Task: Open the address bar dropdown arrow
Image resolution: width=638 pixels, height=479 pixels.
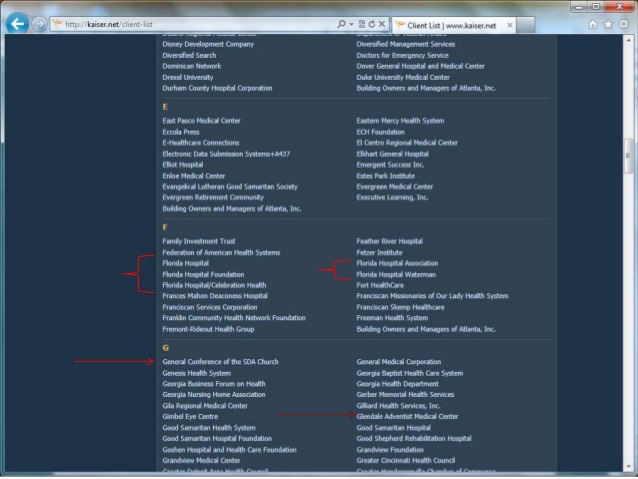Action: [x=351, y=24]
